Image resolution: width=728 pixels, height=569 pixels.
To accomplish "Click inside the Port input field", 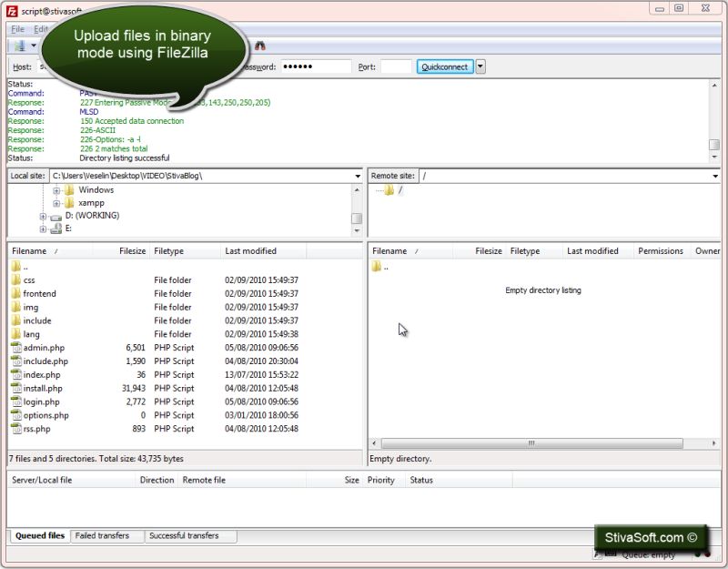I will [x=395, y=66].
